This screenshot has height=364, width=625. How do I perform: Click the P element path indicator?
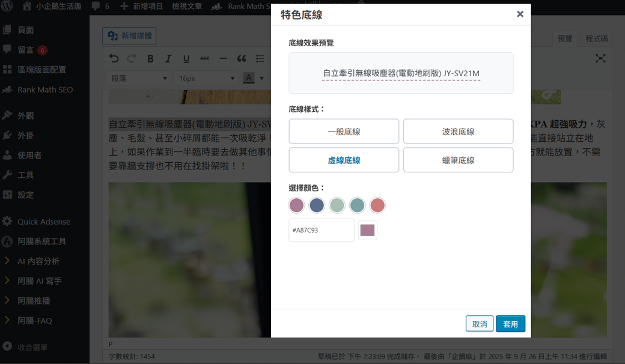point(111,344)
